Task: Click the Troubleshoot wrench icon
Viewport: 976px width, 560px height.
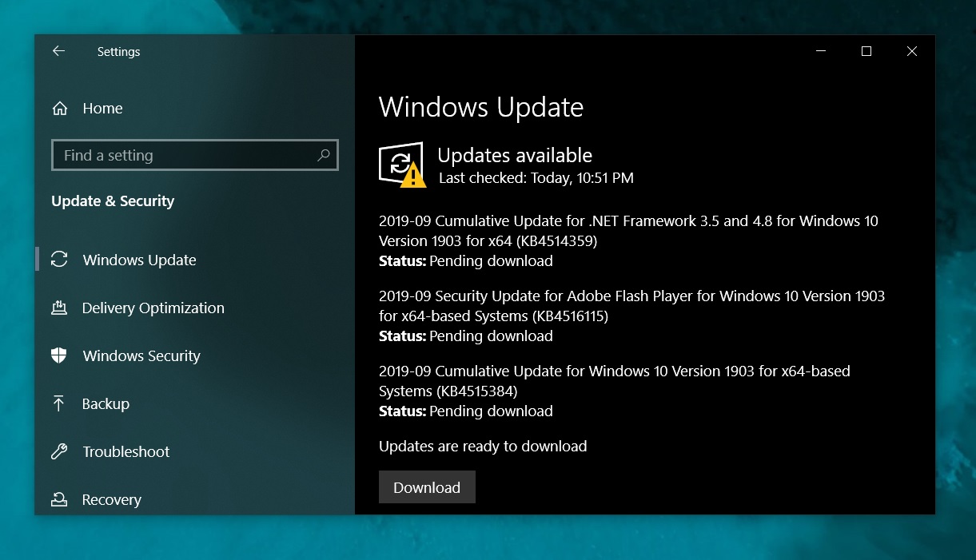Action: 59,451
